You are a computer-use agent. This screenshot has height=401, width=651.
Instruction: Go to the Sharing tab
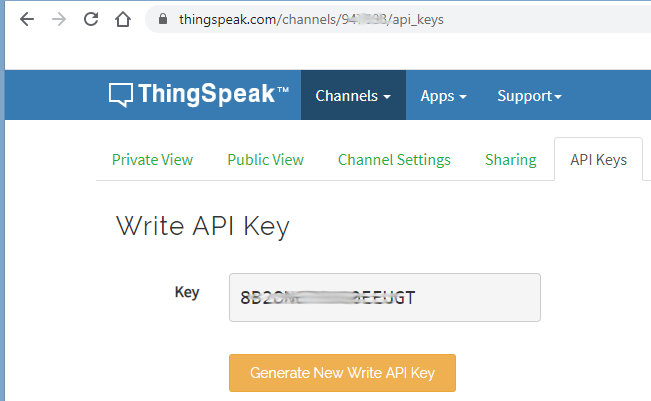(511, 160)
